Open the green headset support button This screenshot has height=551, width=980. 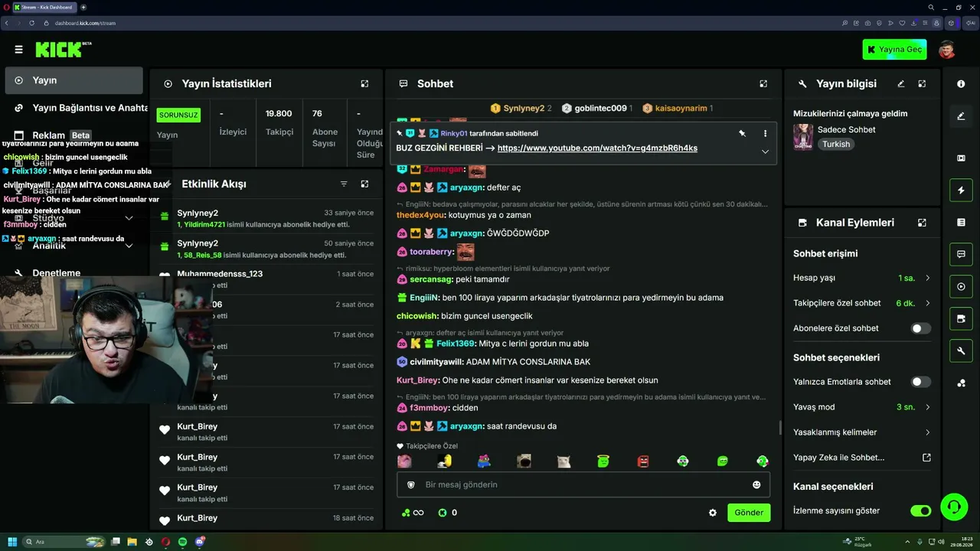pyautogui.click(x=953, y=506)
